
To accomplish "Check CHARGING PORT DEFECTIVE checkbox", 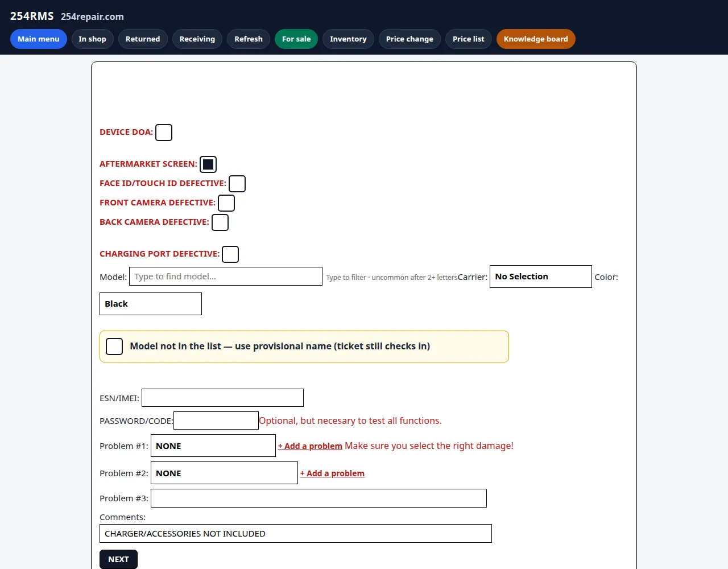I will [x=230, y=254].
